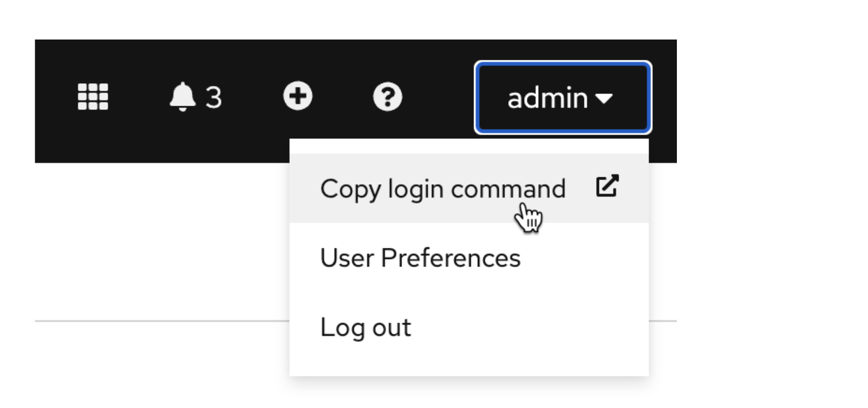Click the plus icon to add resources
This screenshot has width=868, height=408.
(x=297, y=97)
